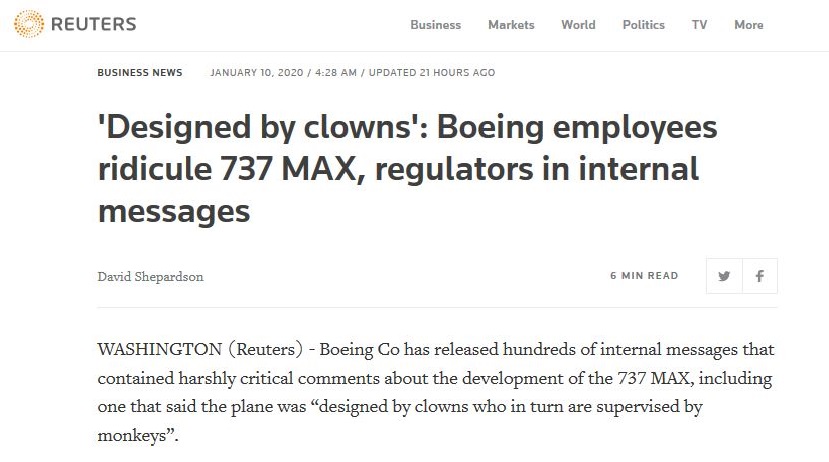Screen dimensions: 829x462
Task: Click the REUTERS wordmark text
Action: click(96, 24)
